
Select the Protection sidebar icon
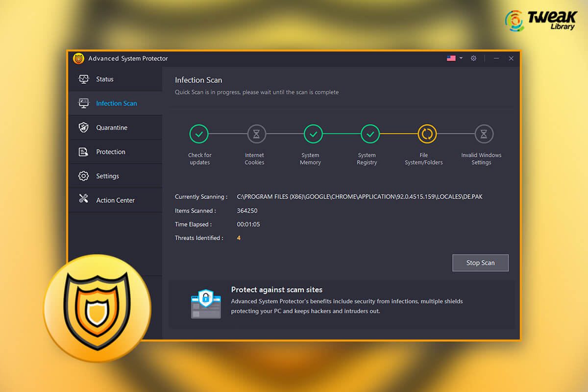click(83, 151)
